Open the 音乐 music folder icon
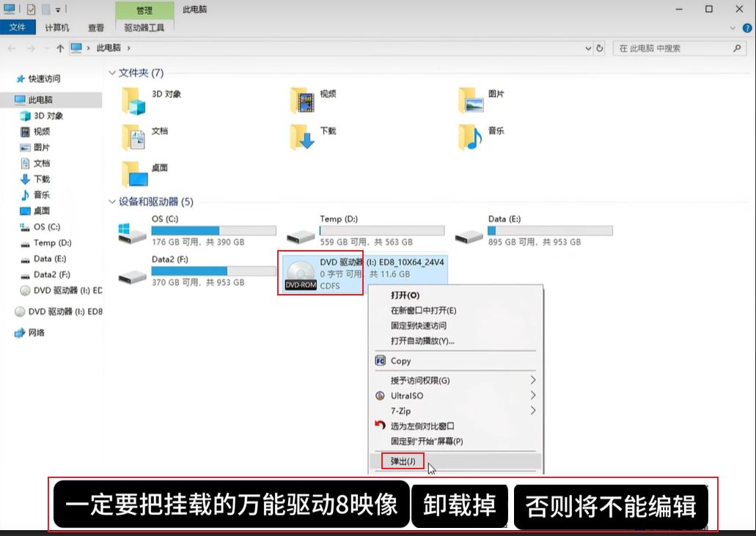Image resolution: width=756 pixels, height=536 pixels. pyautogui.click(x=470, y=137)
